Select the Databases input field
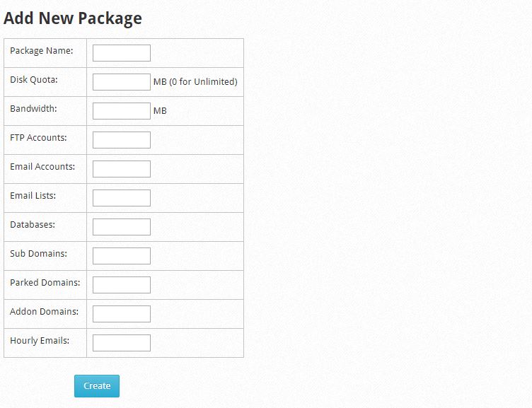532x408 pixels. 122,227
